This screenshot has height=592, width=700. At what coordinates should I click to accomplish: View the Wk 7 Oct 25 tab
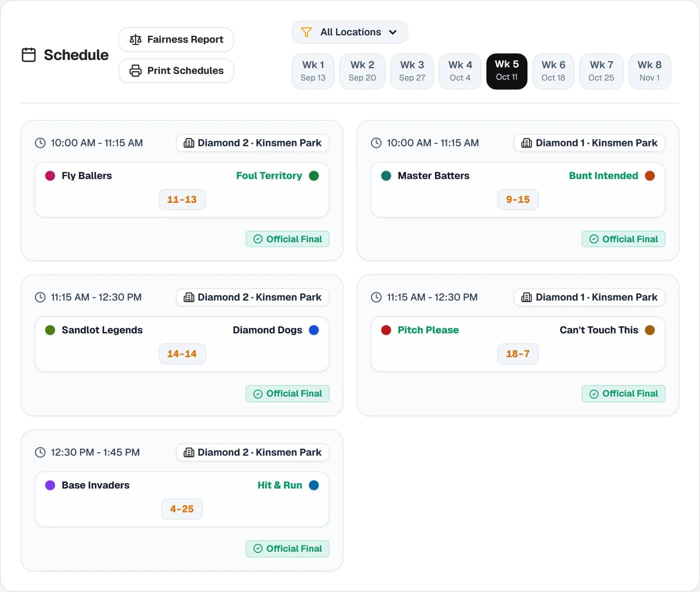[x=601, y=71]
